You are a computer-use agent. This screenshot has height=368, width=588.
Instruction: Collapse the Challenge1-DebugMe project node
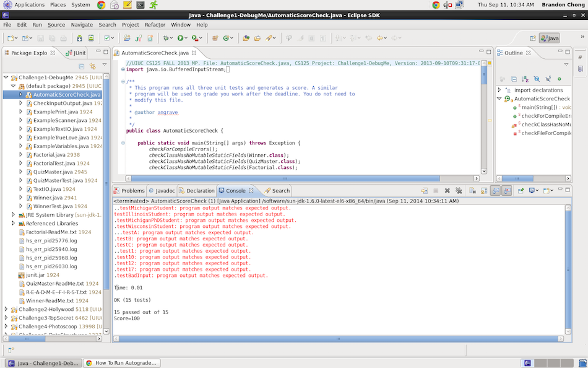coord(6,77)
